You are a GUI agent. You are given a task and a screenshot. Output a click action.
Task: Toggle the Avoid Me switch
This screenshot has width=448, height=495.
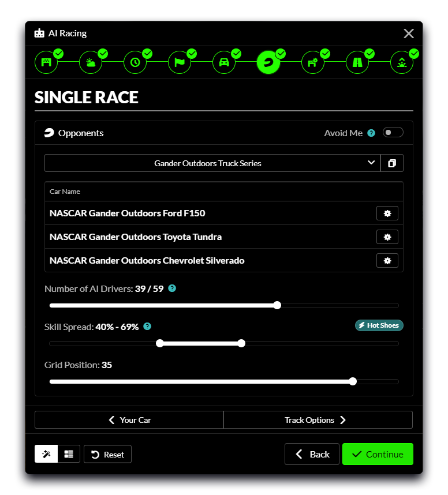[x=393, y=133]
